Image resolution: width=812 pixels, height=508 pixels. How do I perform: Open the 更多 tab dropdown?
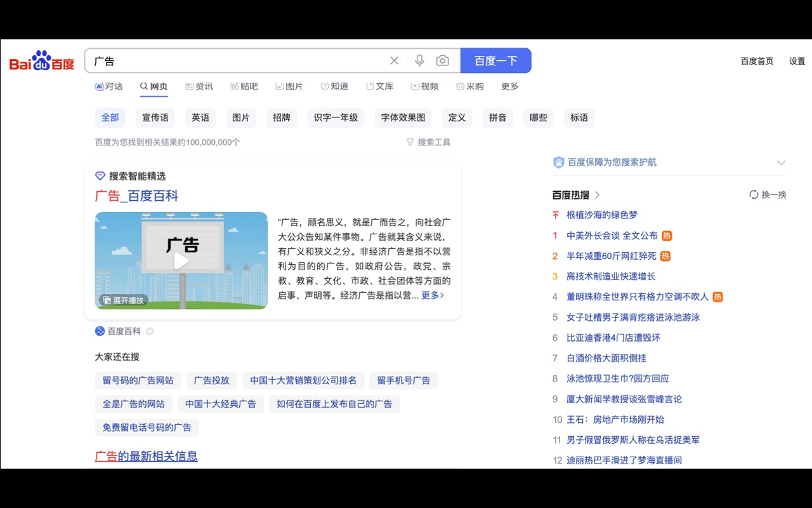coord(509,86)
